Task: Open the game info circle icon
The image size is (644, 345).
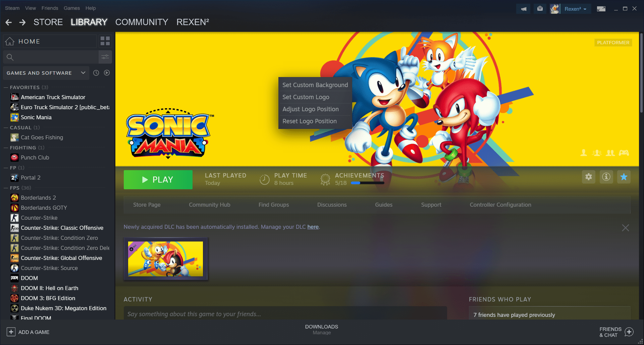Action: (606, 177)
